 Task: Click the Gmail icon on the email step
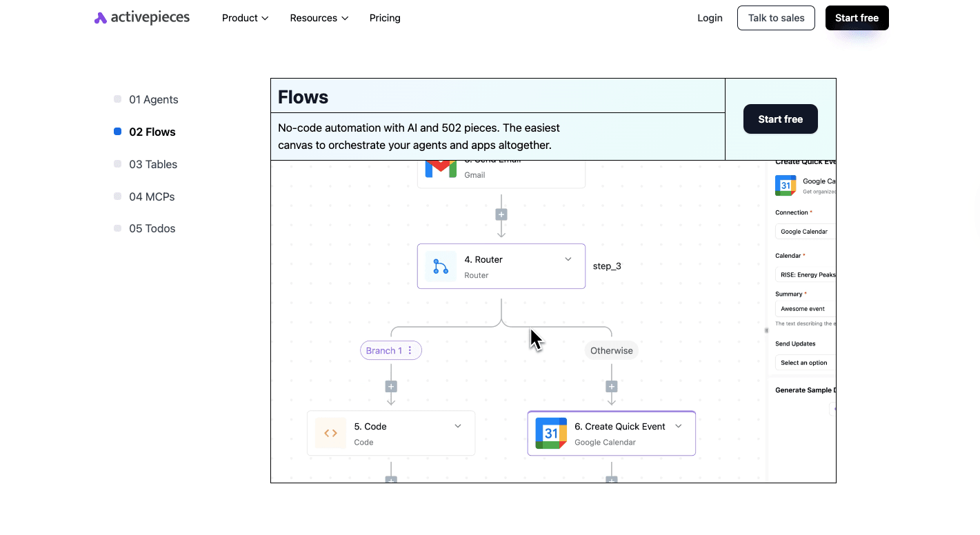point(440,169)
